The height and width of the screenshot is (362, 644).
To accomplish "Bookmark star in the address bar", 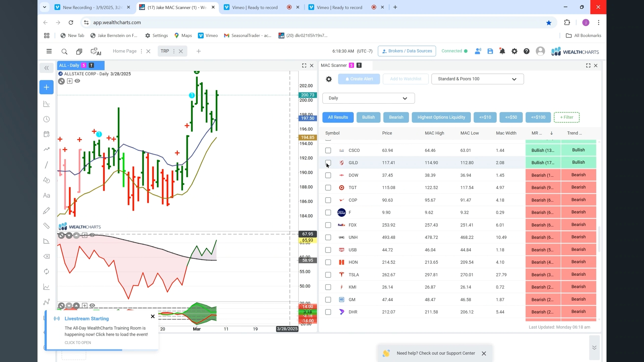I will click(x=549, y=23).
